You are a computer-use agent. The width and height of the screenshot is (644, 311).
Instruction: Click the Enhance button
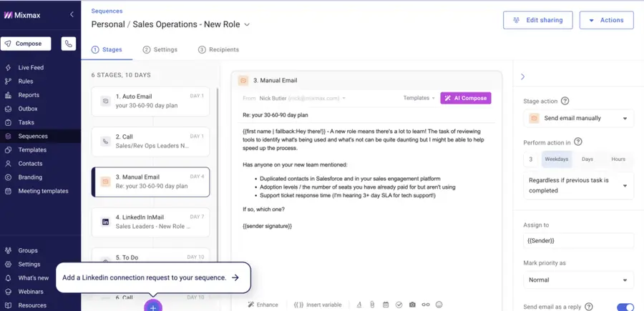coord(263,305)
